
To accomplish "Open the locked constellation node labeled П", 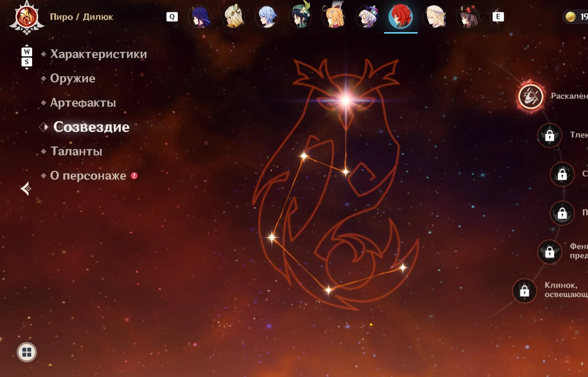I will (x=562, y=213).
